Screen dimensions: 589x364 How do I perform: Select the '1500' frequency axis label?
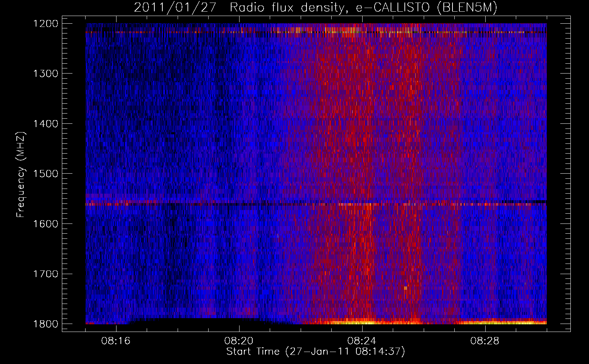pyautogui.click(x=46, y=174)
